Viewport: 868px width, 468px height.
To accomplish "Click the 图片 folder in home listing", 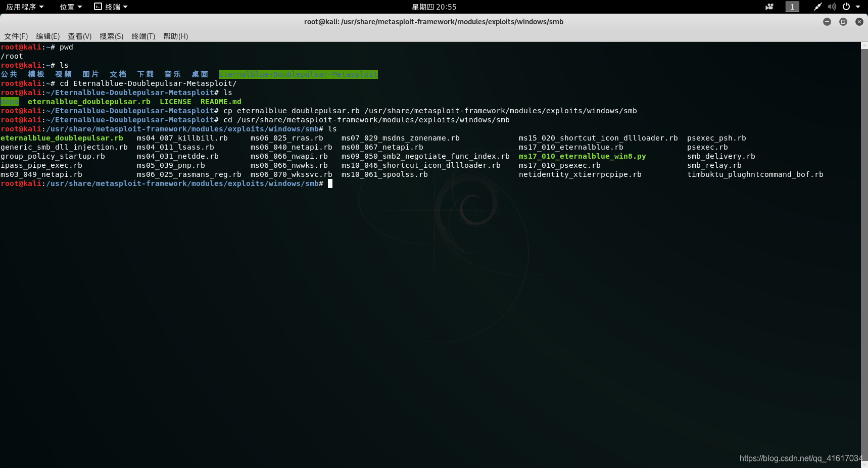I will (x=91, y=74).
